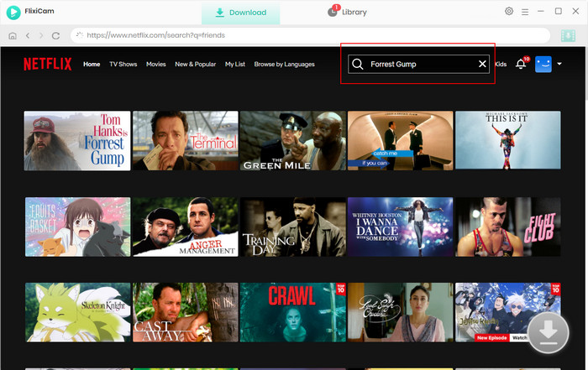Open Crawl thumbnail
The height and width of the screenshot is (370, 588).
click(x=293, y=312)
